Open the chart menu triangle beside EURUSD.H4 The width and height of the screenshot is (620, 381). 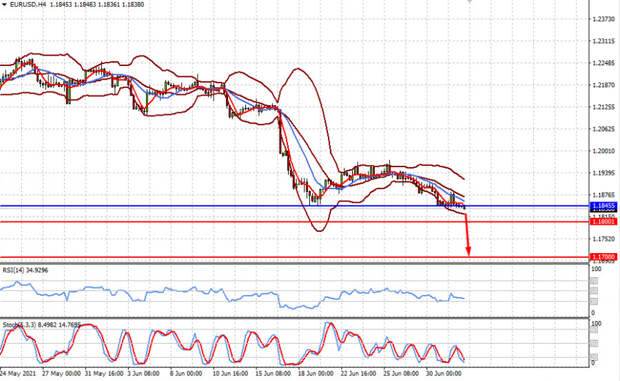(4, 4)
